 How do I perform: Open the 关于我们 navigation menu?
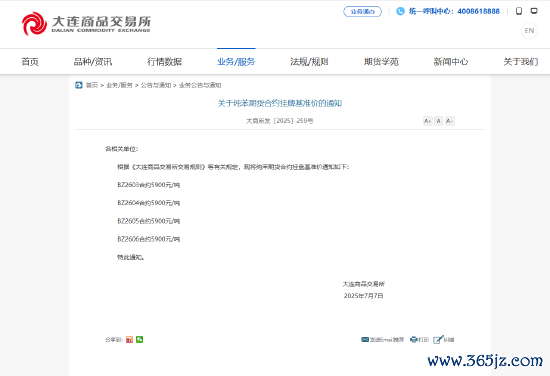(x=521, y=62)
